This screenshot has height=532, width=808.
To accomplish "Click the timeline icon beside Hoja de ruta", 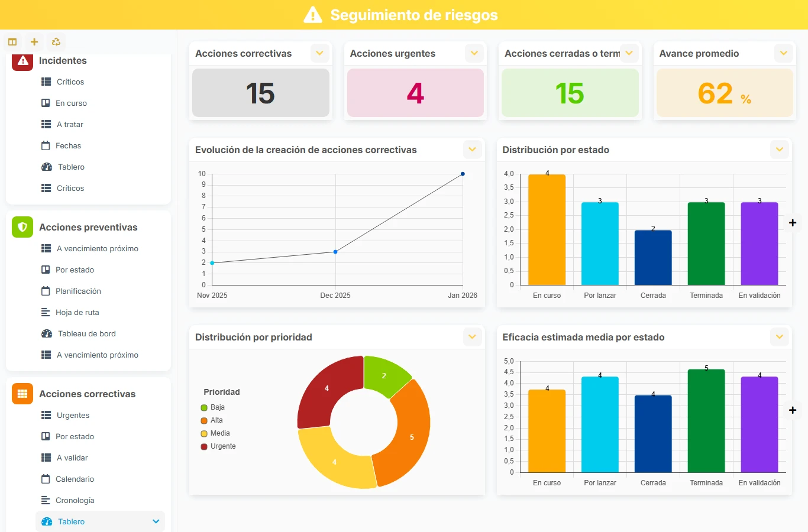I will (46, 312).
